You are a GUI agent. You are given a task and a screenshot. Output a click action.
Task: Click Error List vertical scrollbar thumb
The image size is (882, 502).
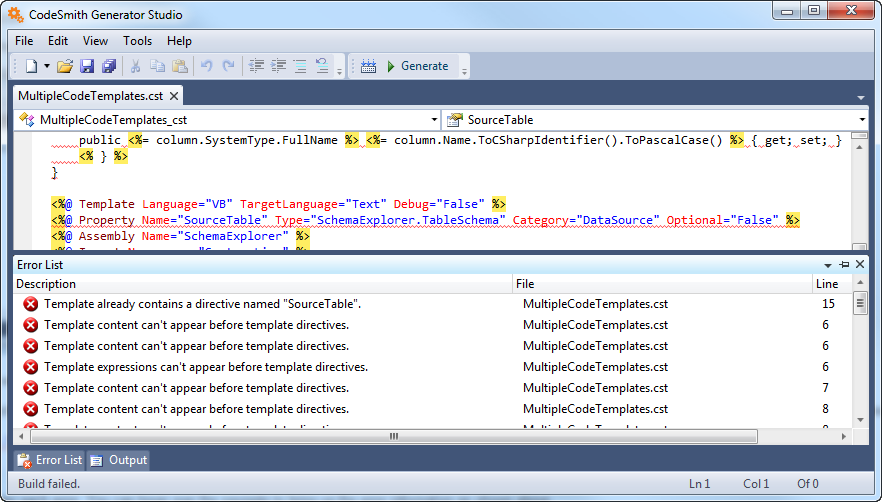click(x=860, y=304)
